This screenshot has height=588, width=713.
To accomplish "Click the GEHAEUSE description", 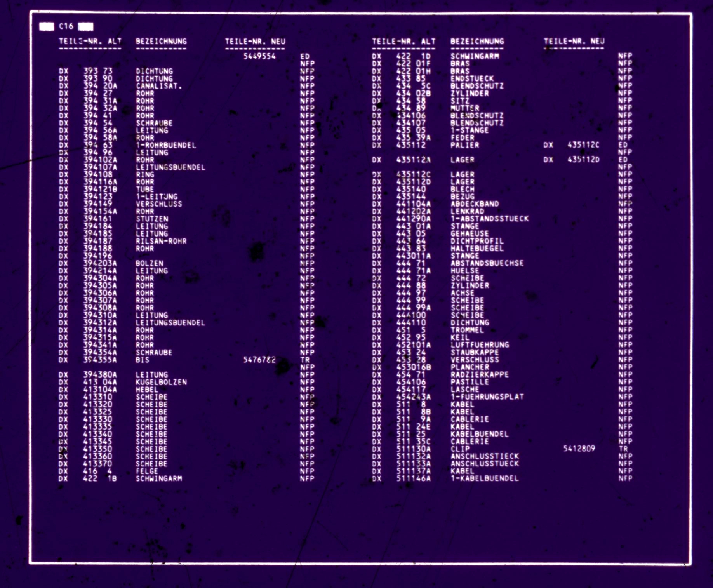I will coord(470,234).
